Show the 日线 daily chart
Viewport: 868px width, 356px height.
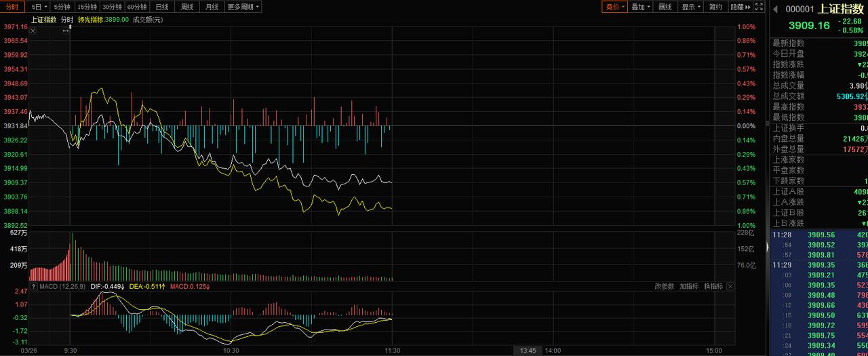[162, 7]
